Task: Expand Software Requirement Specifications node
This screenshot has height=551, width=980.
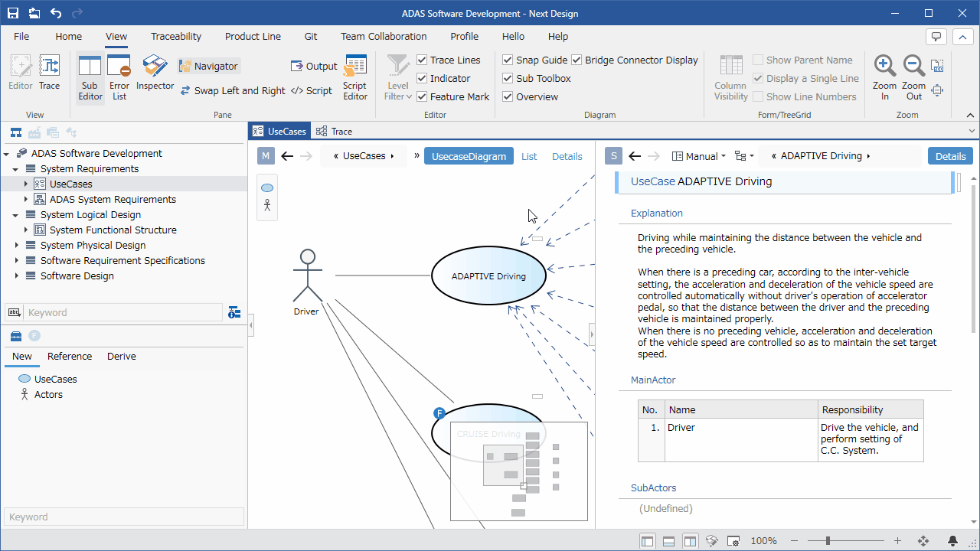Action: (15, 260)
